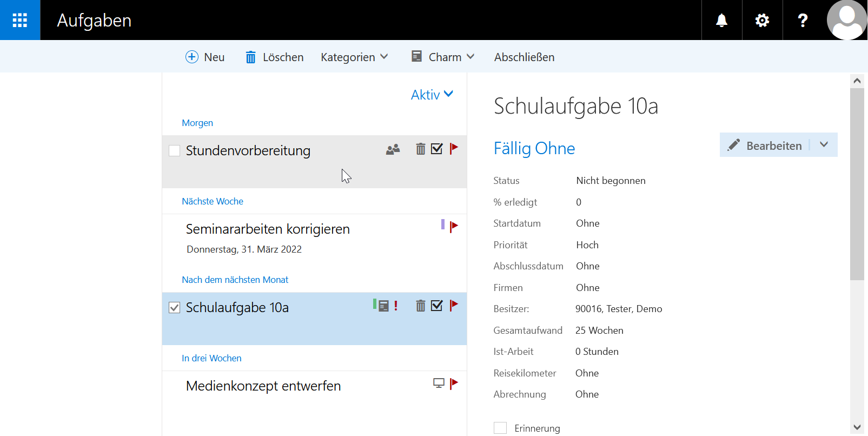Viewport: 868px width, 436px height.
Task: Mark Stundenvorbereitung complete via checkmark icon
Action: click(x=437, y=149)
